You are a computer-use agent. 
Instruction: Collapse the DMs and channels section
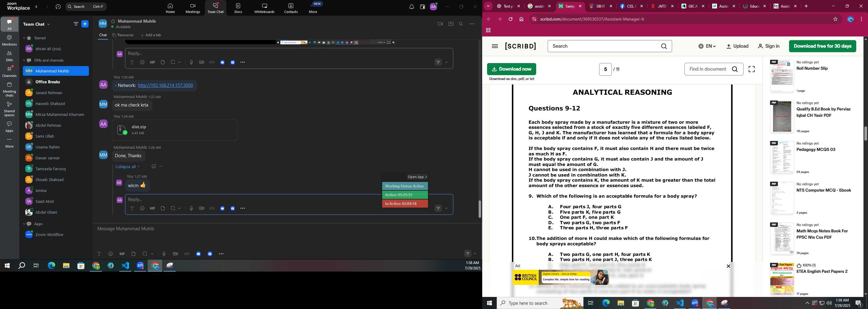pos(24,60)
